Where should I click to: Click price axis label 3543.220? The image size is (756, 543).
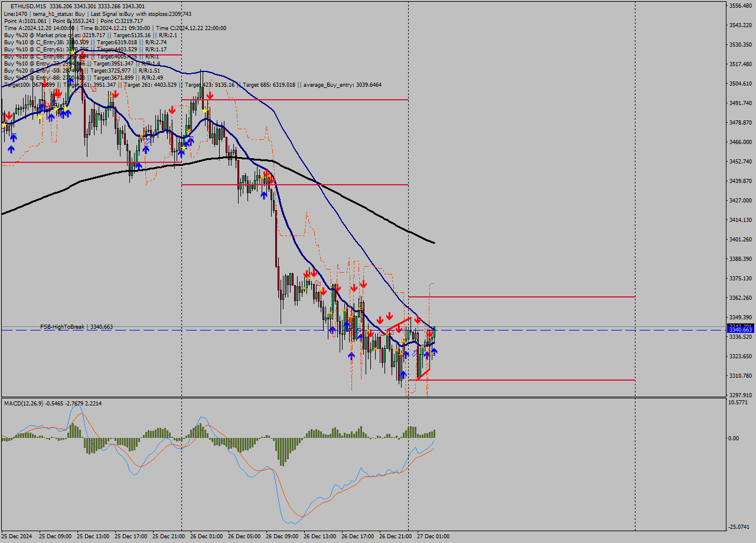741,25
